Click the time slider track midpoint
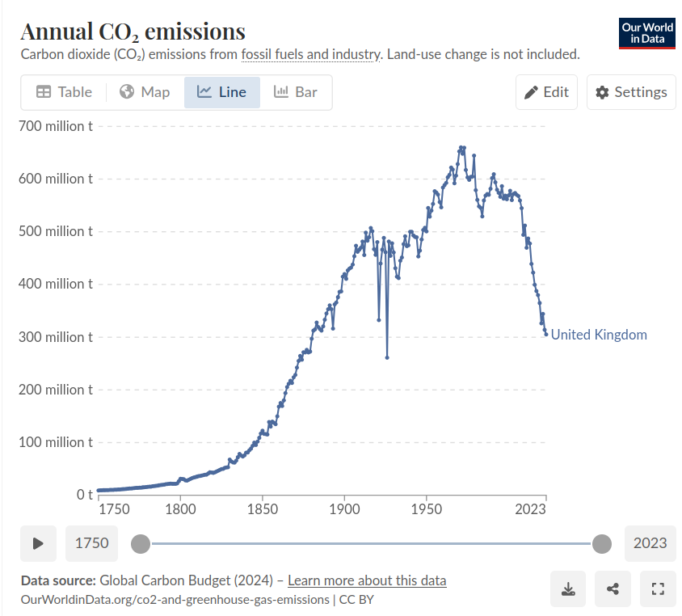This screenshot has height=616, width=682. (372, 543)
